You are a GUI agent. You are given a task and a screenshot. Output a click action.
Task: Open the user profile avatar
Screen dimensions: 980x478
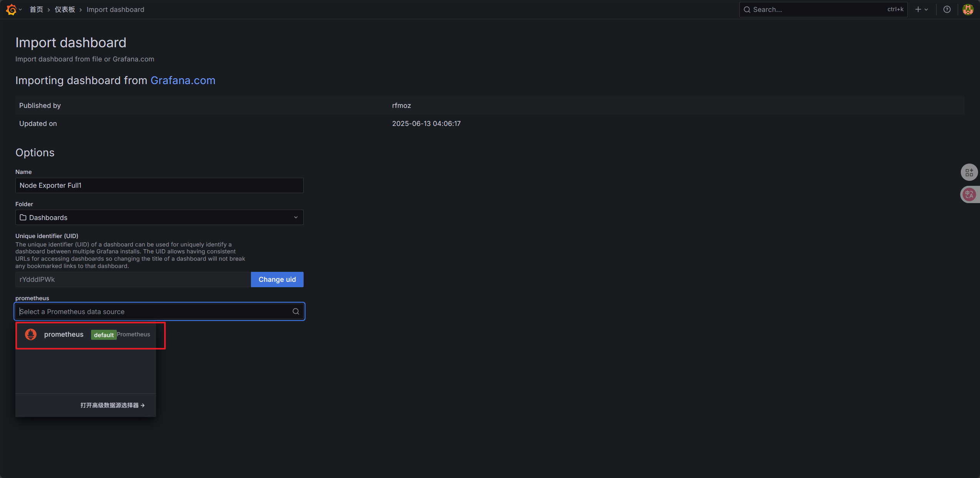pos(968,10)
